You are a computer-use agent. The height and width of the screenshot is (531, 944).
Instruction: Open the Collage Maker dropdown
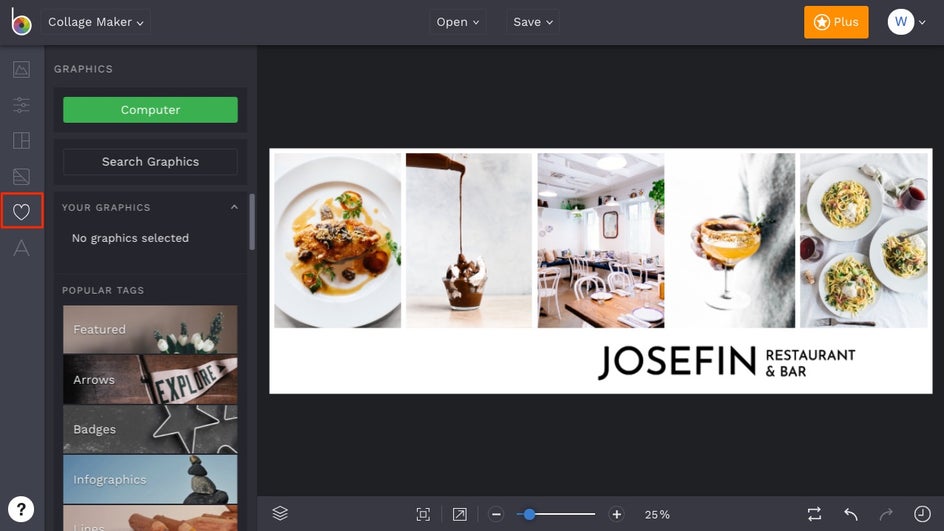point(96,22)
